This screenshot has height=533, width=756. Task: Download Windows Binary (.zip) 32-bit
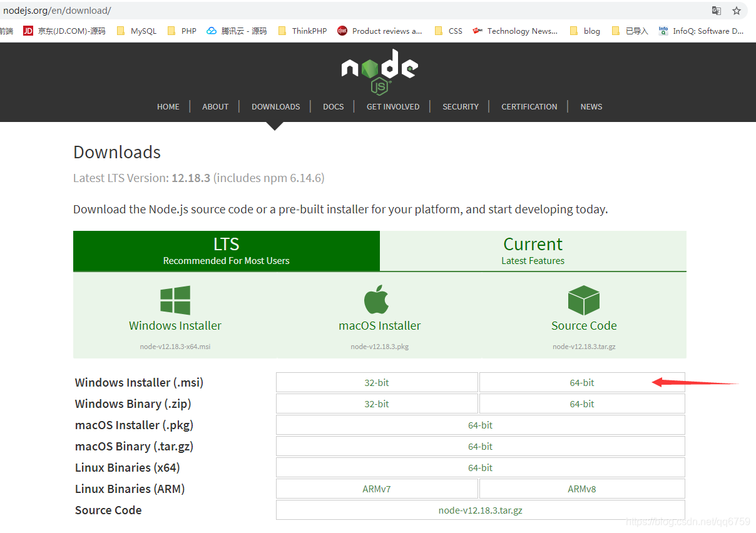(377, 404)
